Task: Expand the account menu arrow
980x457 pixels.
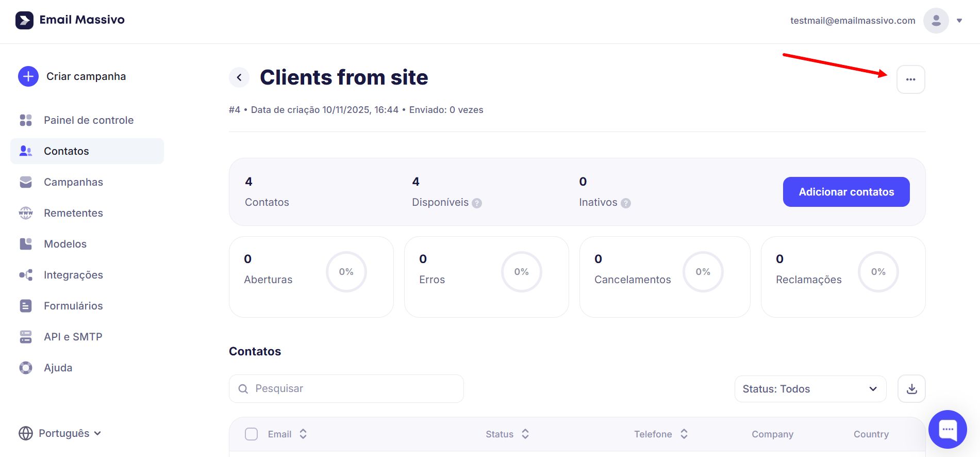Action: point(959,21)
